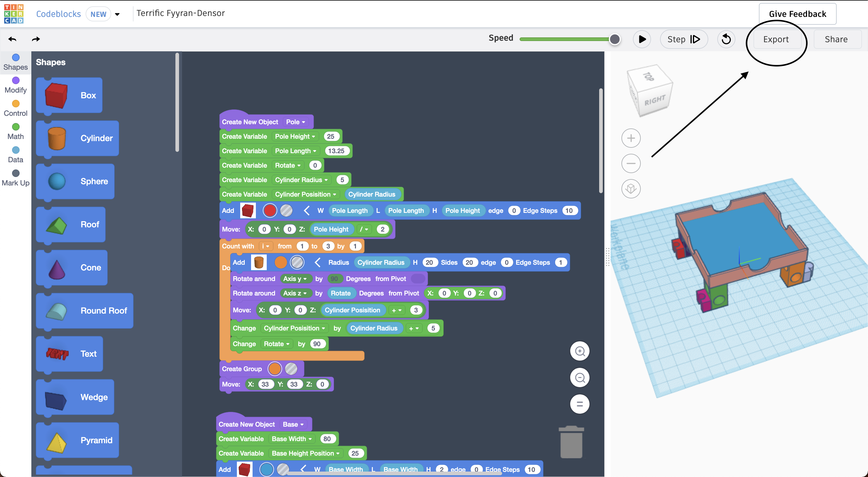Click the Play button to run code
The image size is (868, 477).
(x=642, y=39)
